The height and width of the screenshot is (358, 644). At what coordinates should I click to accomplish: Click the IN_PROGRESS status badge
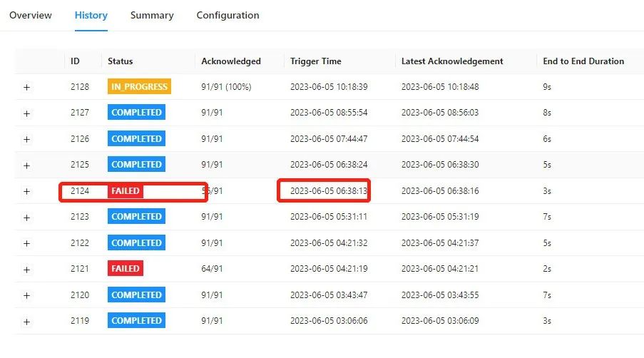[x=139, y=87]
